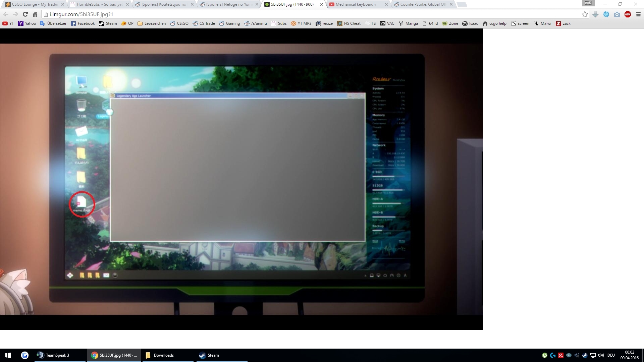Bookmark this page with the star icon

585,14
